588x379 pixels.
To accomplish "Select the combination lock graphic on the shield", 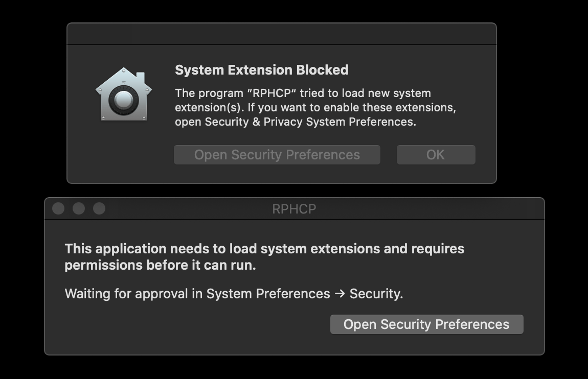I will (123, 100).
